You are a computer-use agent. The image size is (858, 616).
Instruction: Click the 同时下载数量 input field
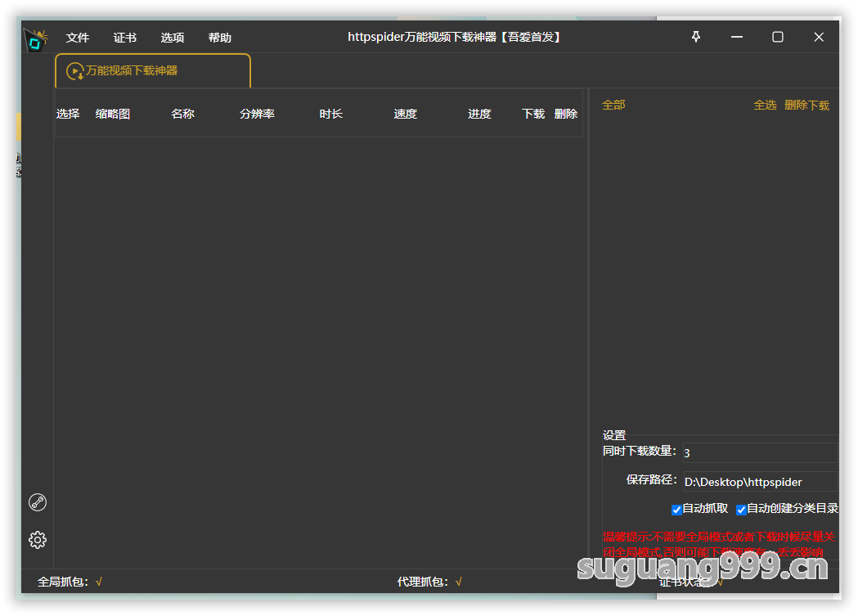[759, 452]
